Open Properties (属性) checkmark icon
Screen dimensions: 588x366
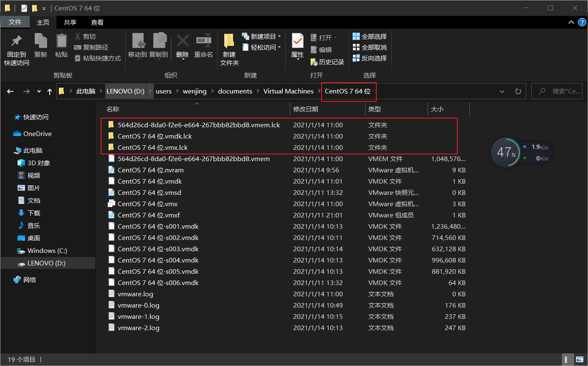(x=297, y=40)
